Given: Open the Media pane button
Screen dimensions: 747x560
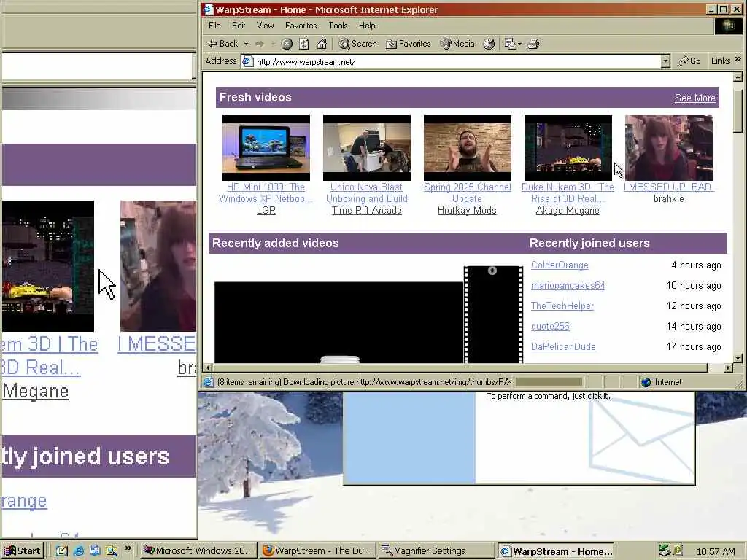Looking at the screenshot, I should tap(457, 44).
